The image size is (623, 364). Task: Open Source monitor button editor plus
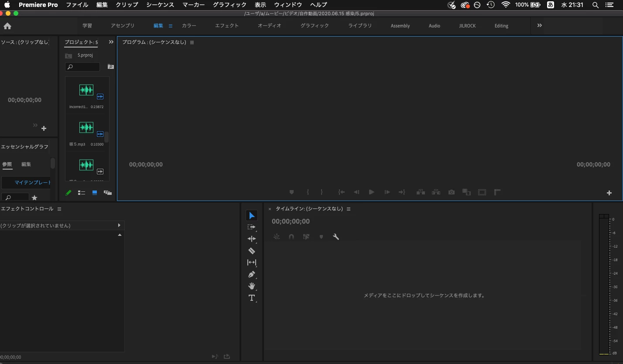pos(44,129)
